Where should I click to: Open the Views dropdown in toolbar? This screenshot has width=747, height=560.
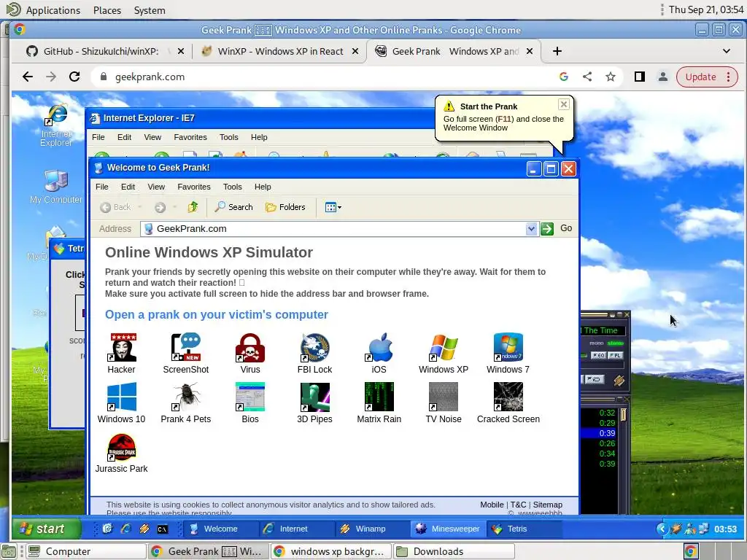point(333,207)
